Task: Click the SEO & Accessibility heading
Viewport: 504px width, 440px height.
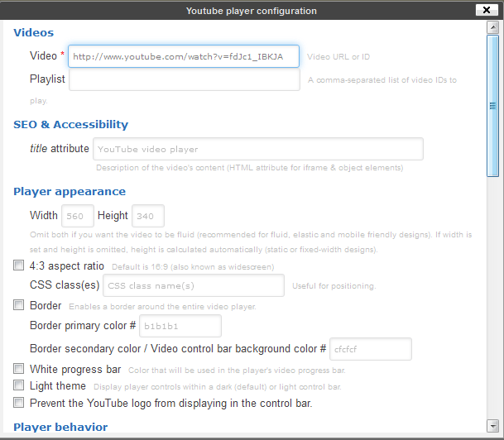Action: (70, 125)
